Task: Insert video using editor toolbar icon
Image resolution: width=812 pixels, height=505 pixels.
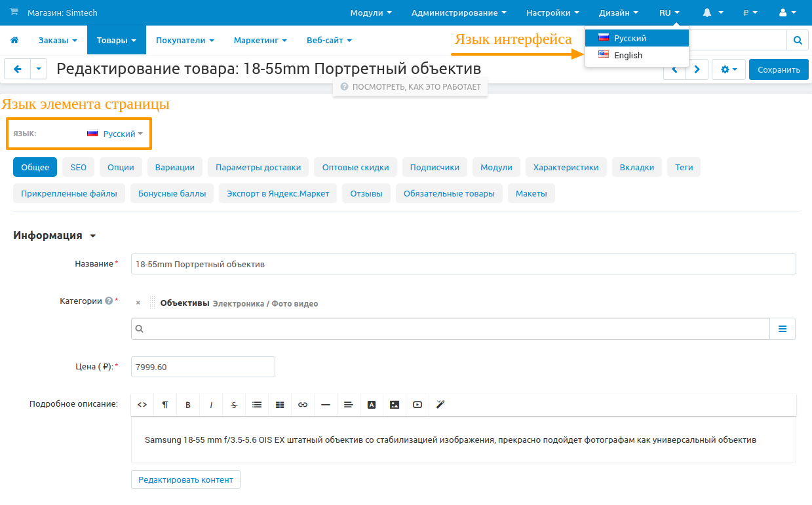Action: click(417, 405)
